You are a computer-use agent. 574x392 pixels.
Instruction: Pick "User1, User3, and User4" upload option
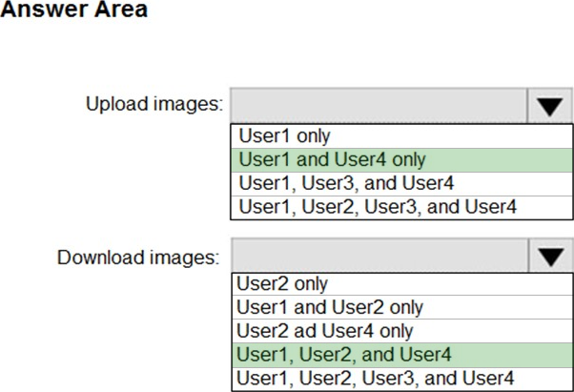(346, 183)
